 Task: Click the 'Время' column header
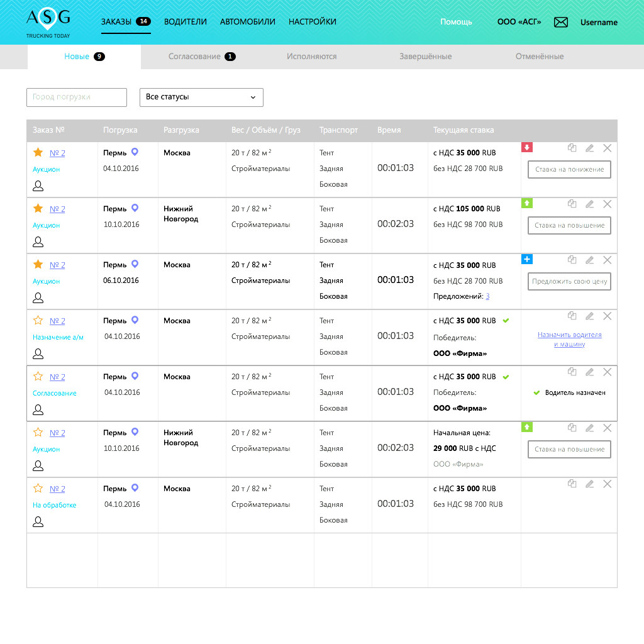coord(389,130)
